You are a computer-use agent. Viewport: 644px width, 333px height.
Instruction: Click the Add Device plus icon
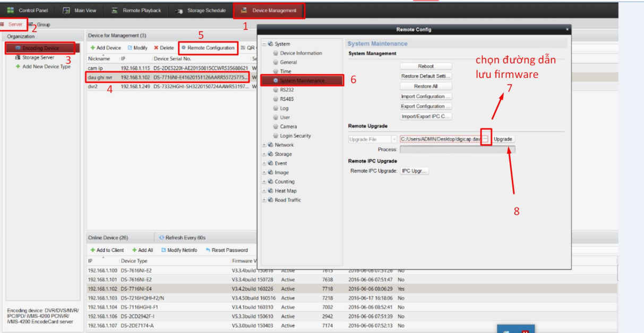pos(92,48)
